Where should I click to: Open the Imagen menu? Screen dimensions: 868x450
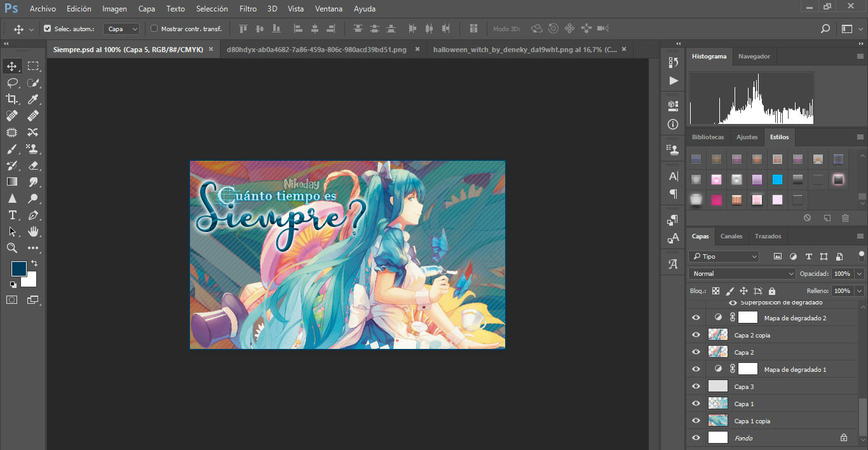(114, 9)
